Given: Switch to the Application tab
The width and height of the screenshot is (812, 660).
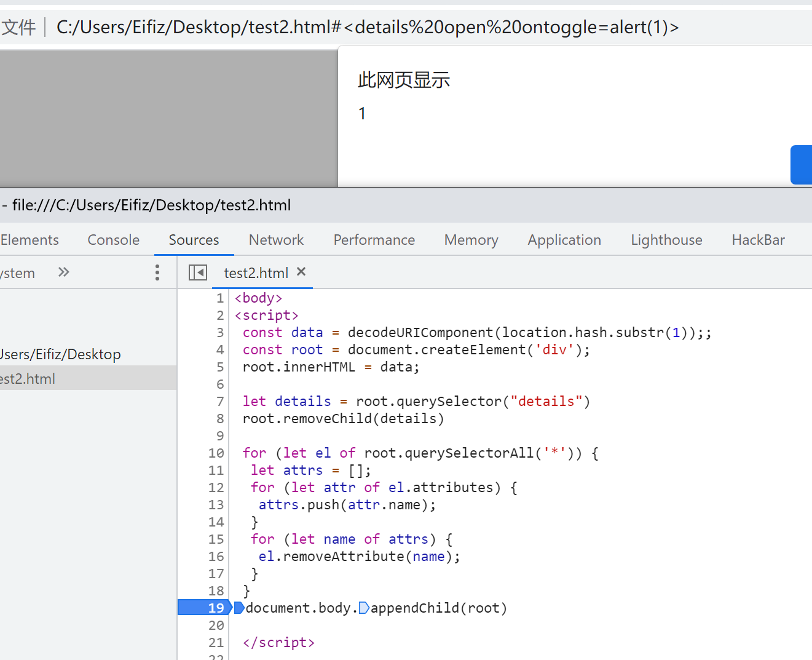Looking at the screenshot, I should click(564, 240).
